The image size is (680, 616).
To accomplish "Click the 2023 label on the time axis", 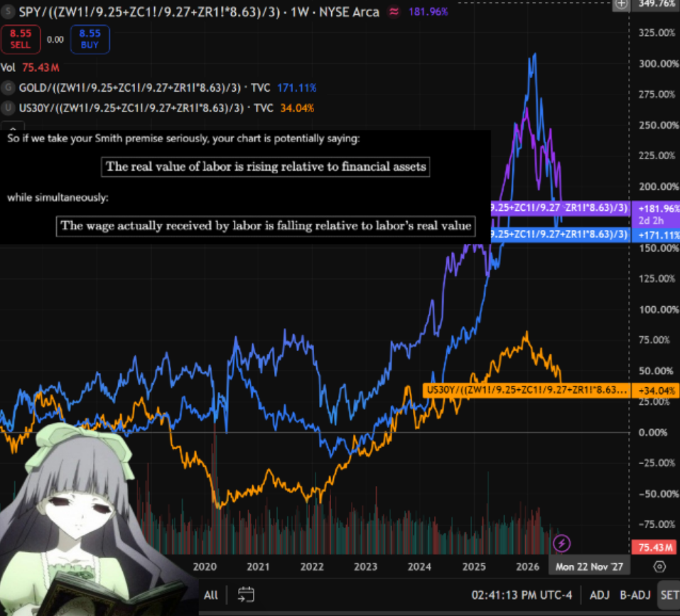I will pos(366,566).
